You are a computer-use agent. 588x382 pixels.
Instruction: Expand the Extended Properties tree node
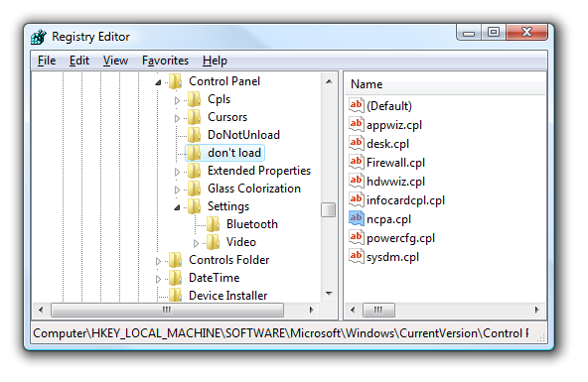click(x=177, y=172)
